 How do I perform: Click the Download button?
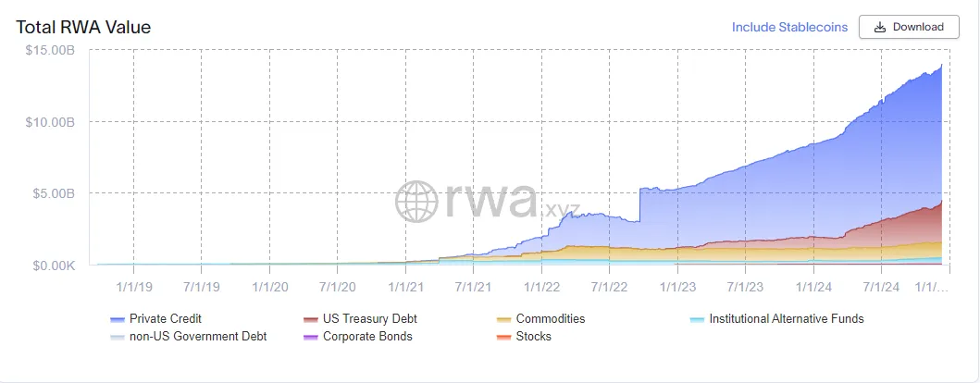point(909,27)
